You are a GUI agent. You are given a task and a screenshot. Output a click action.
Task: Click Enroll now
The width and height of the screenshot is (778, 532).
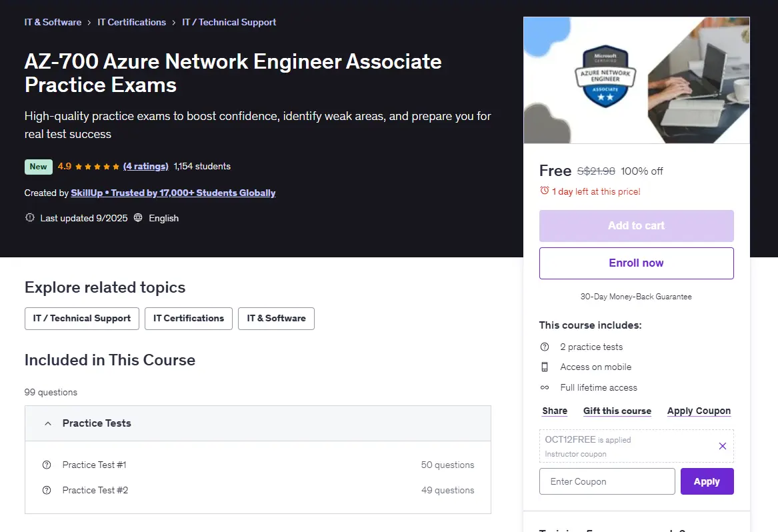coord(636,263)
